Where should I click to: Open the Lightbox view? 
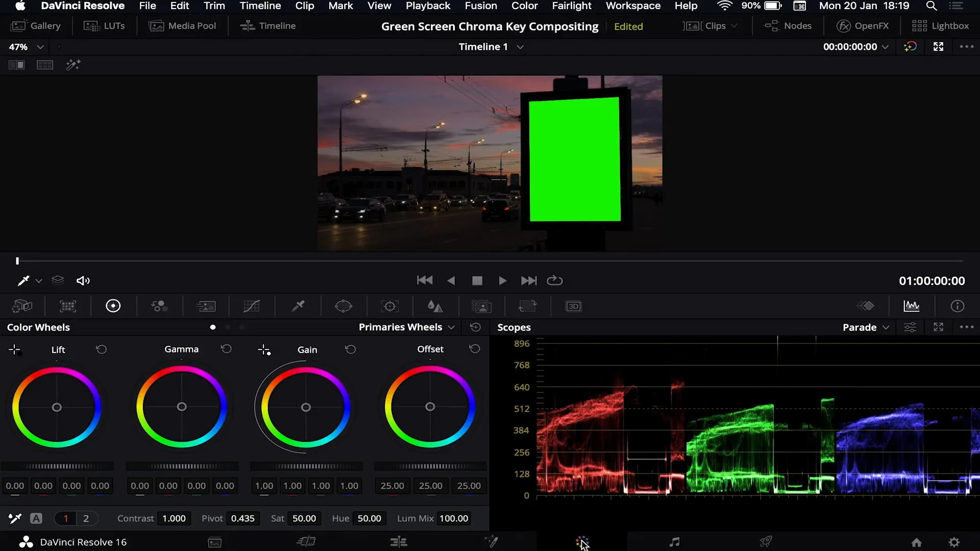coord(940,26)
